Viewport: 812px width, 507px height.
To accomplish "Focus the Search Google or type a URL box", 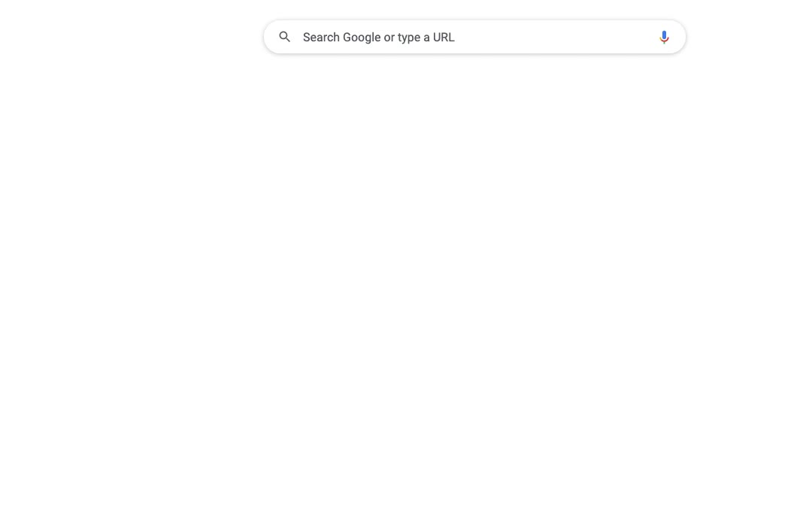I will [474, 37].
